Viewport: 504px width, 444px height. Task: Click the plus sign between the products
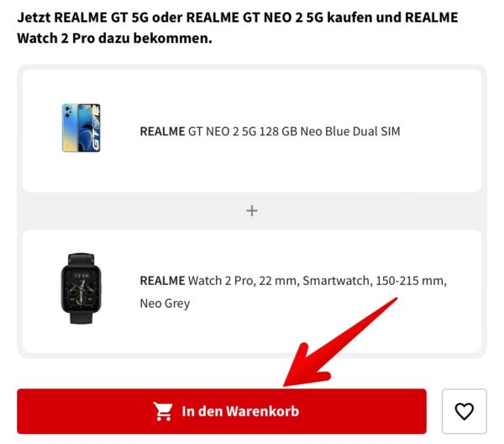pos(252,211)
